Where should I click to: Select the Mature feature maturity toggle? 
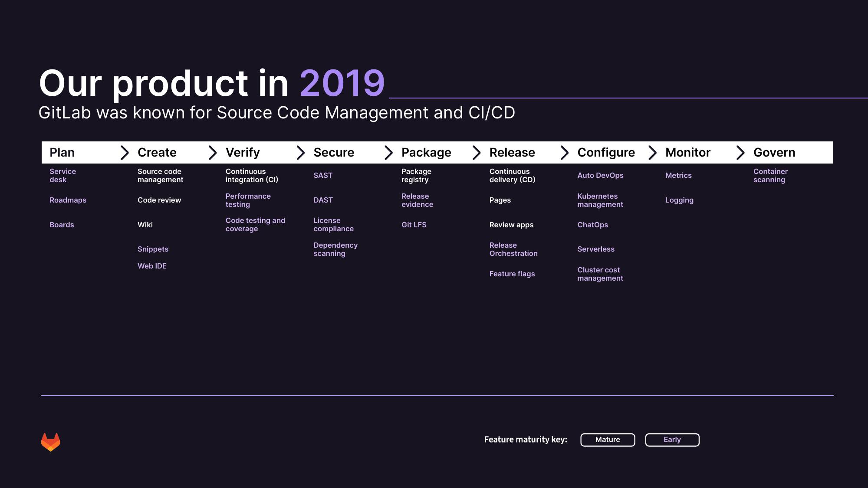coord(608,440)
